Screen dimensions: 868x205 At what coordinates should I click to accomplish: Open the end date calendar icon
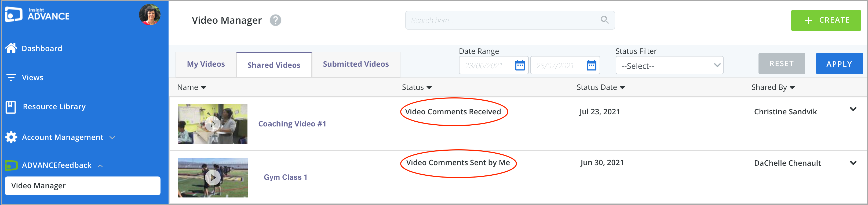(591, 65)
